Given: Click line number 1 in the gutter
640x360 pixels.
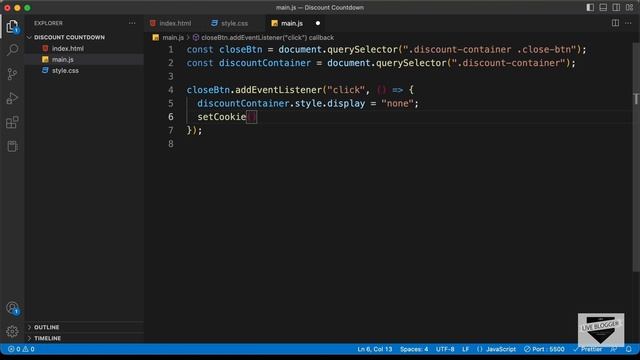Looking at the screenshot, I should click(x=171, y=49).
